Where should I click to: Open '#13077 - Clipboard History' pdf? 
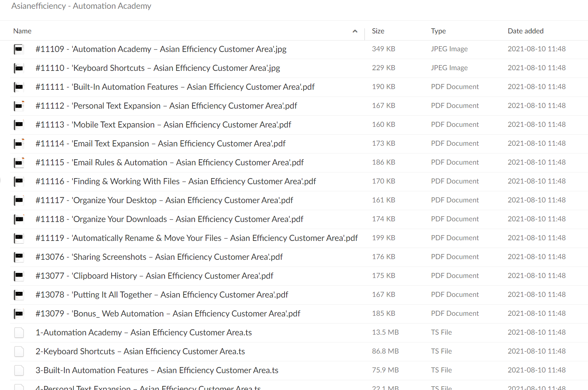(154, 276)
